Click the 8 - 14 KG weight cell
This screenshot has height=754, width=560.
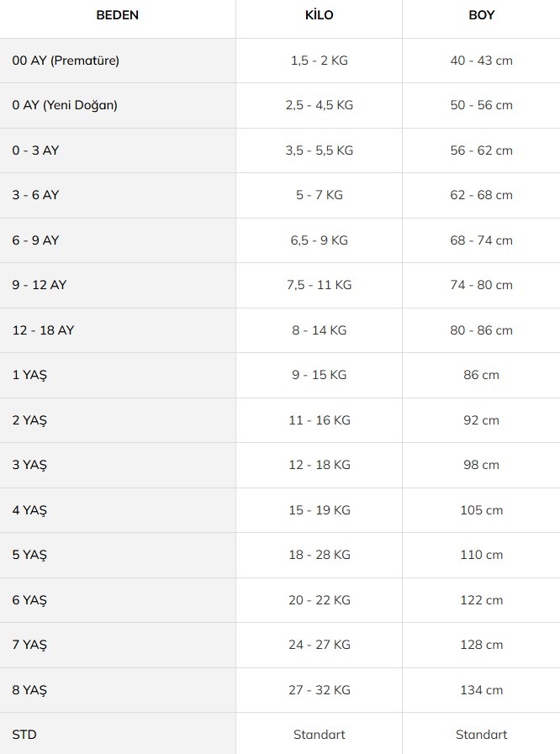[x=319, y=330]
